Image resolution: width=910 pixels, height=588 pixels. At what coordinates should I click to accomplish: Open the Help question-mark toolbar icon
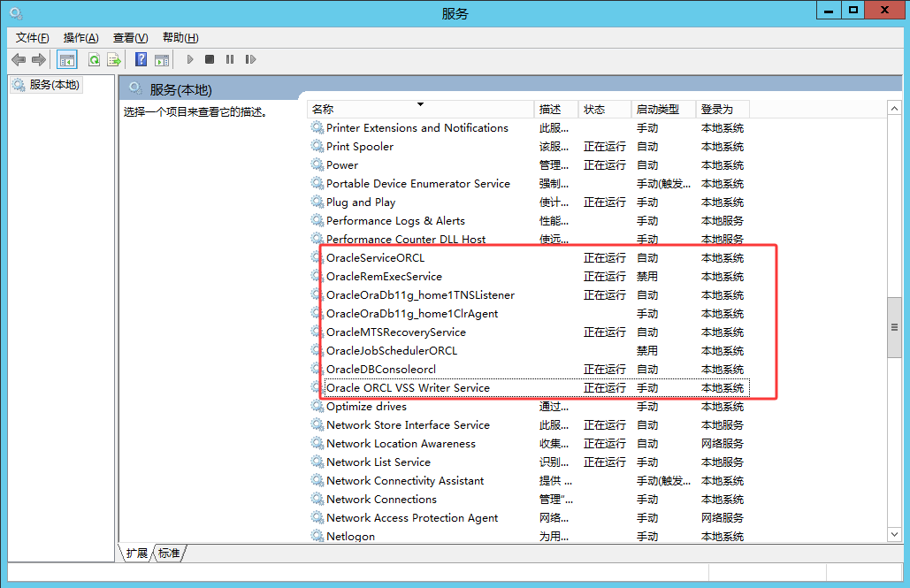(141, 59)
